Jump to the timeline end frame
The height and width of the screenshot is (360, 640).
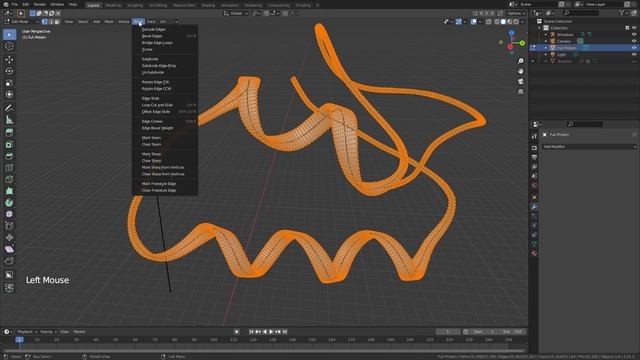[285, 332]
